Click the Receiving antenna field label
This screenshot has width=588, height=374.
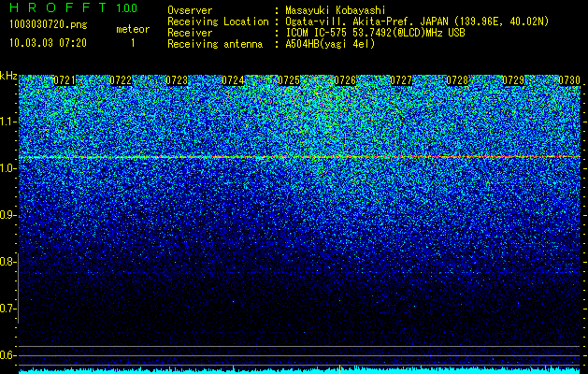[215, 44]
